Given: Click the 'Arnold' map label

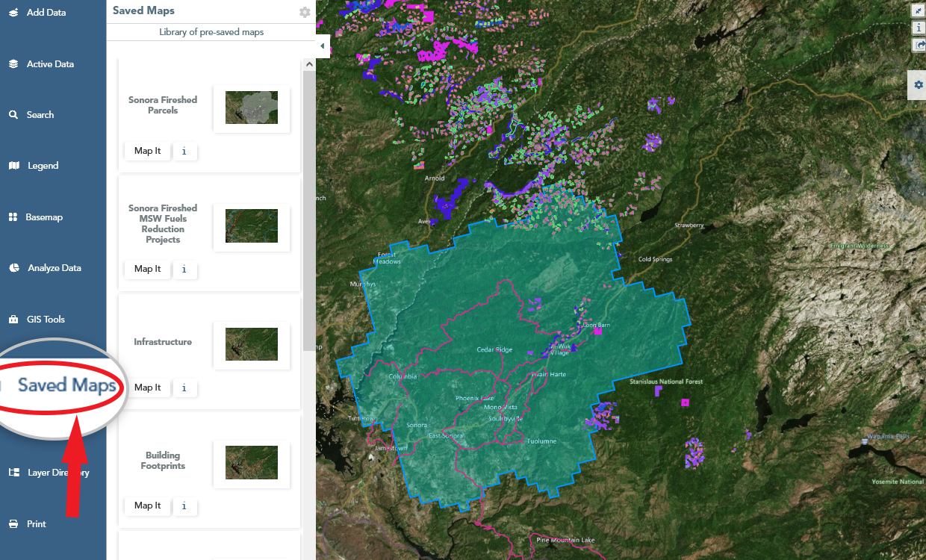Looking at the screenshot, I should point(435,178).
